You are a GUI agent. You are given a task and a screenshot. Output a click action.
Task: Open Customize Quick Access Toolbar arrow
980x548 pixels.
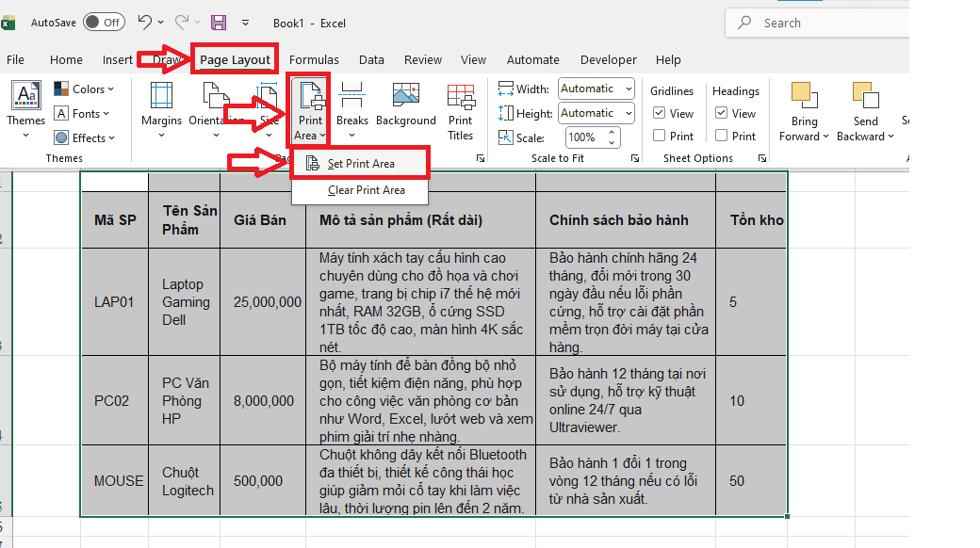click(246, 23)
